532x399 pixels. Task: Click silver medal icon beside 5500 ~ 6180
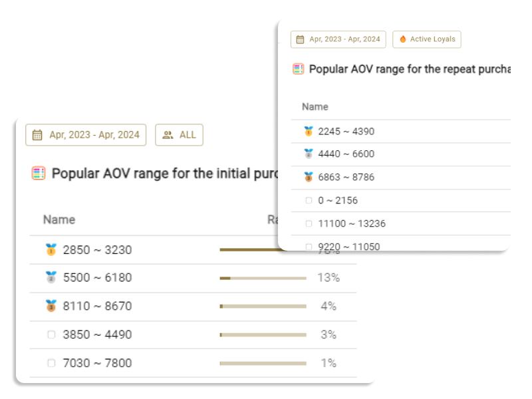(51, 278)
